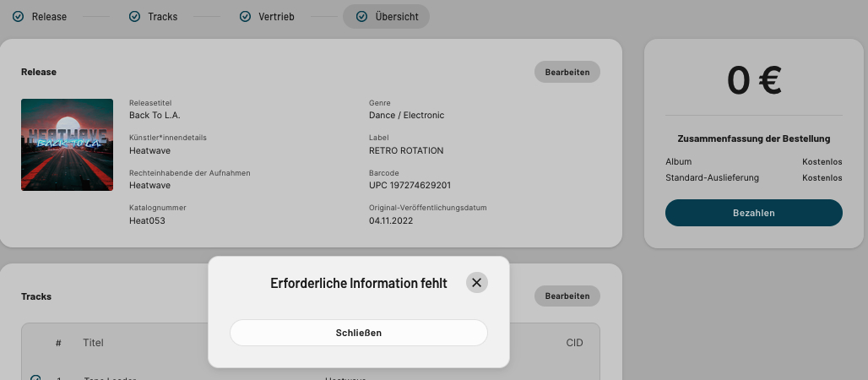Click the RETRO ROTATION label value
The image size is (868, 380).
tap(406, 150)
